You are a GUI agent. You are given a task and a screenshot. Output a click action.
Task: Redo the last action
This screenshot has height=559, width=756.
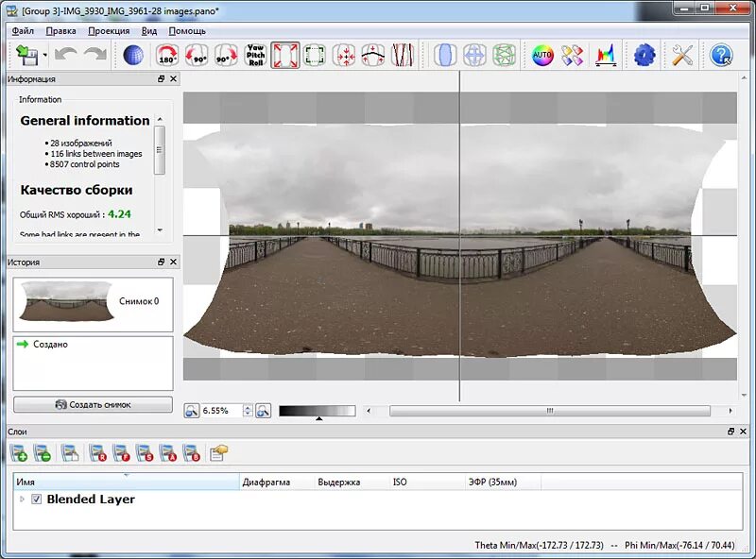(95, 55)
